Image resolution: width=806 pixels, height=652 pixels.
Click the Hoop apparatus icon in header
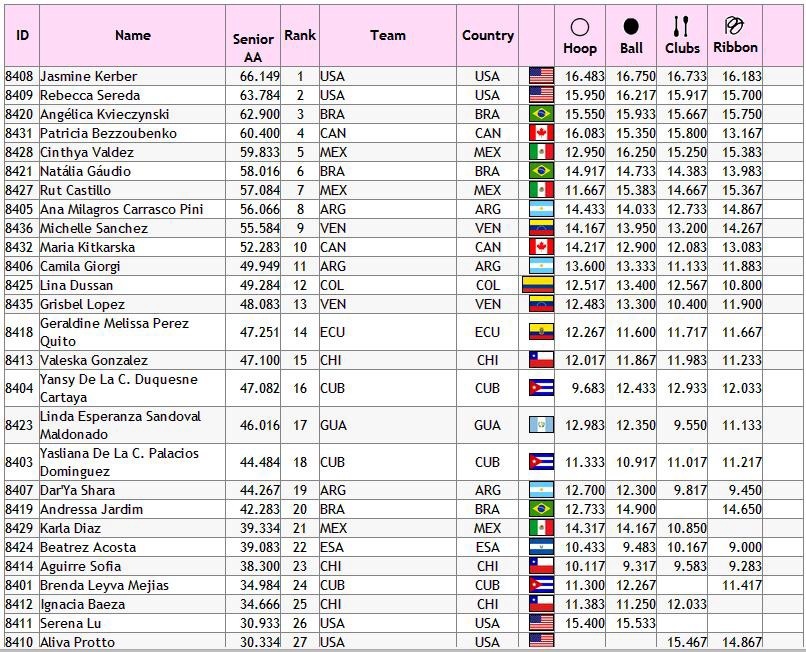pyautogui.click(x=580, y=27)
